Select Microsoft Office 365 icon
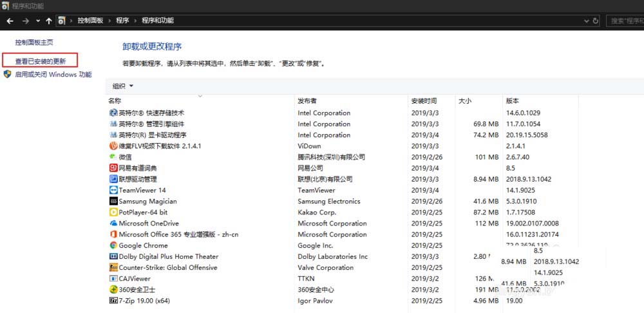Screen dimensions: 644x313 click(113, 234)
